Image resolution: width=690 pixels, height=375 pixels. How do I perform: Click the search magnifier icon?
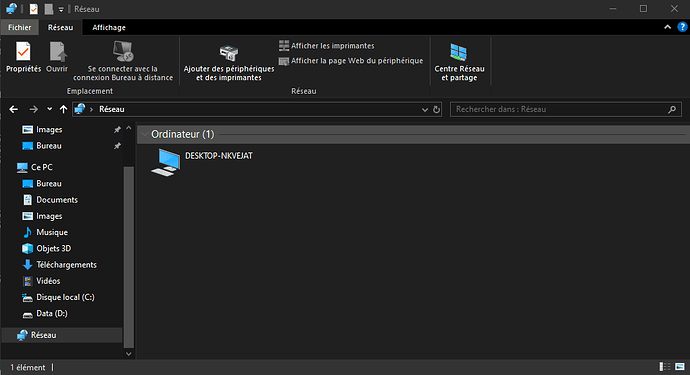[672, 110]
